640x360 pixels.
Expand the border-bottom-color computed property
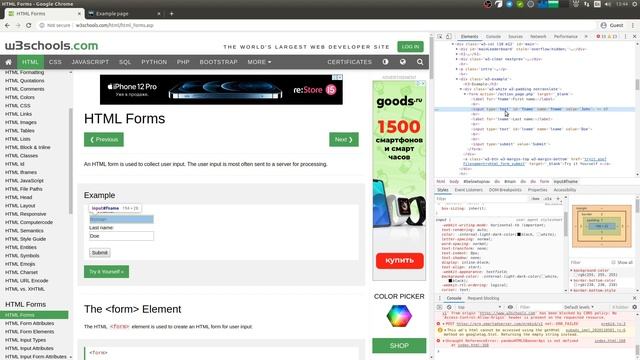[x=571, y=280]
